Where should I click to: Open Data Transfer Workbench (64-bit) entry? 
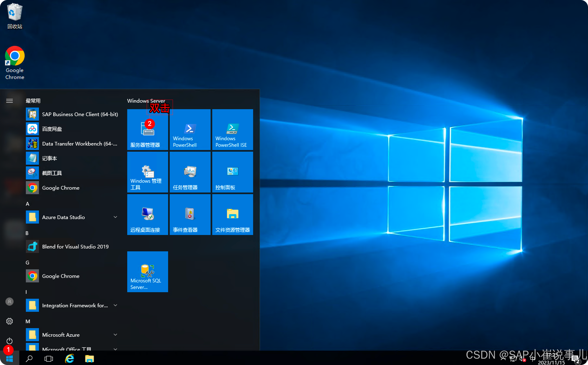(x=72, y=144)
